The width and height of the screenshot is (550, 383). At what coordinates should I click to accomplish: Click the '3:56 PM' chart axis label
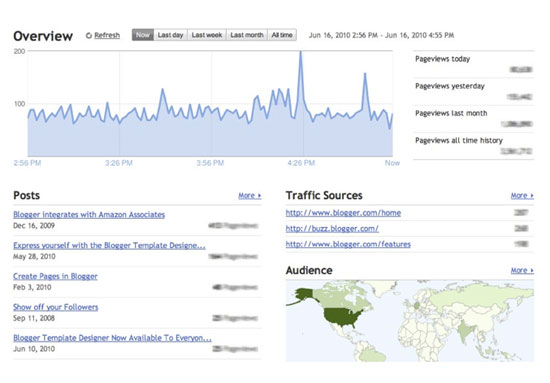210,163
